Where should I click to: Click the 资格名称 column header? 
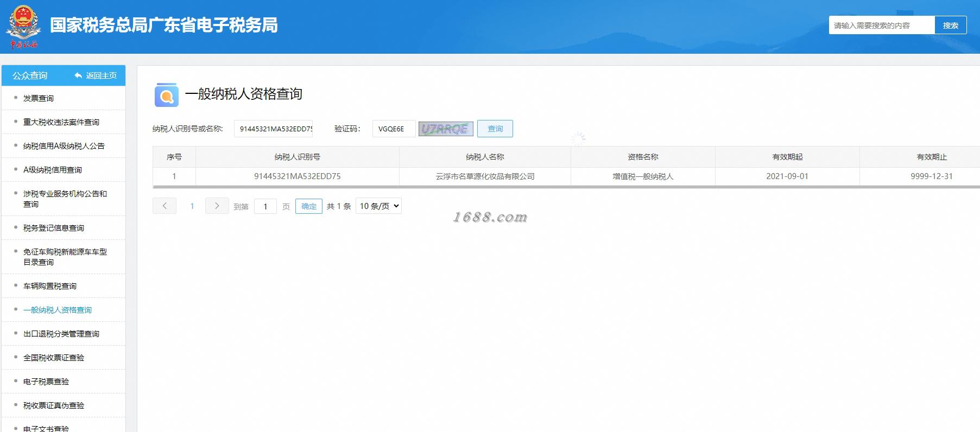click(643, 157)
